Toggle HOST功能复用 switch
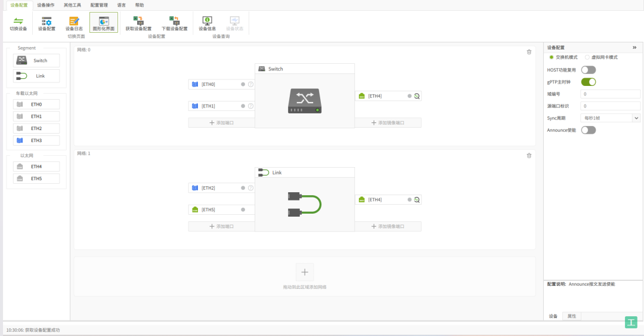Image resolution: width=644 pixels, height=336 pixels. click(588, 70)
